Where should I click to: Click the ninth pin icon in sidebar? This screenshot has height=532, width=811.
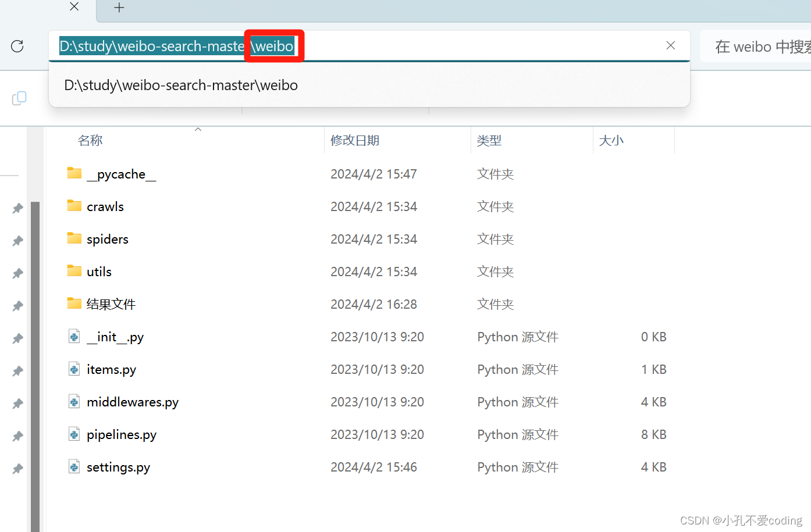pos(18,469)
